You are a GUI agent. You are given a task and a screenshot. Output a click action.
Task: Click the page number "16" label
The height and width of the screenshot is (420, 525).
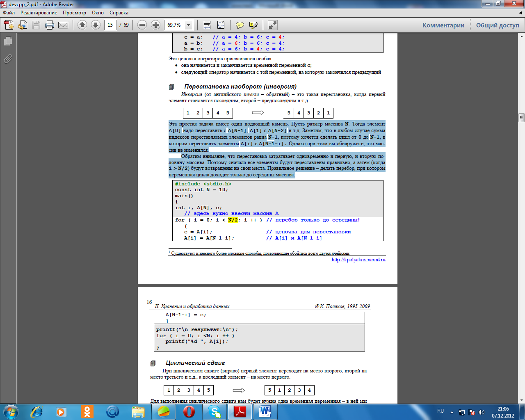149,302
